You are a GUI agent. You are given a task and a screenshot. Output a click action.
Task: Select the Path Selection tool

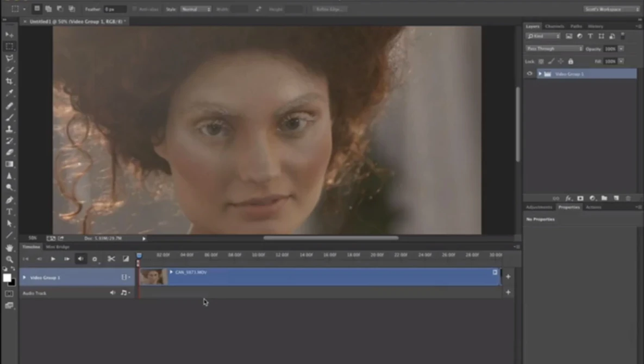(9, 224)
